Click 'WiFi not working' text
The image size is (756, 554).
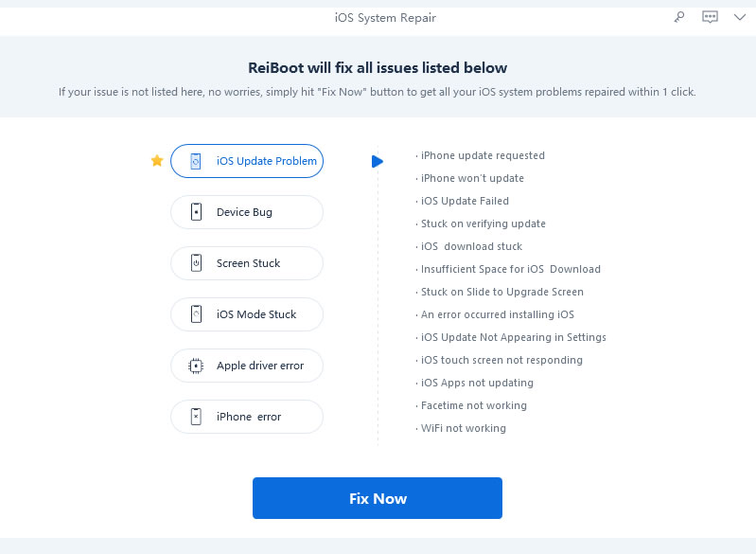[464, 427]
